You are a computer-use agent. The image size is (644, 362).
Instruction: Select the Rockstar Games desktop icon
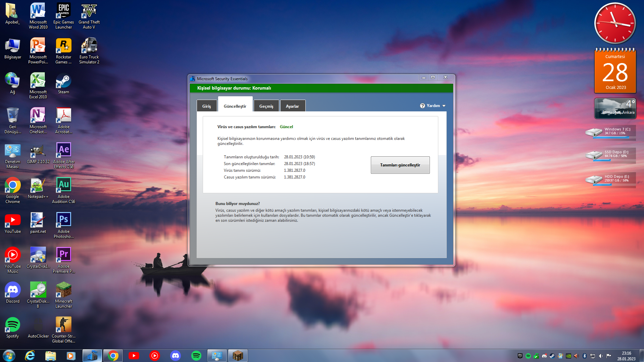(x=63, y=51)
